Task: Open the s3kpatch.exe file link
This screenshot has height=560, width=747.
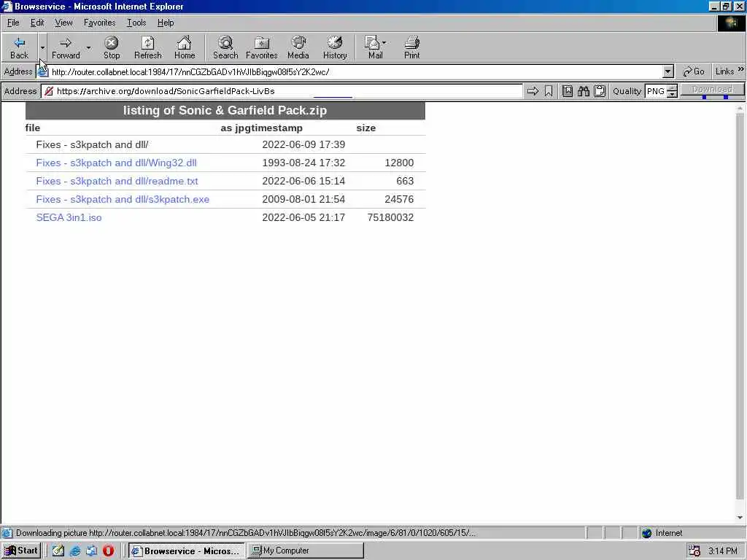Action: 123,199
